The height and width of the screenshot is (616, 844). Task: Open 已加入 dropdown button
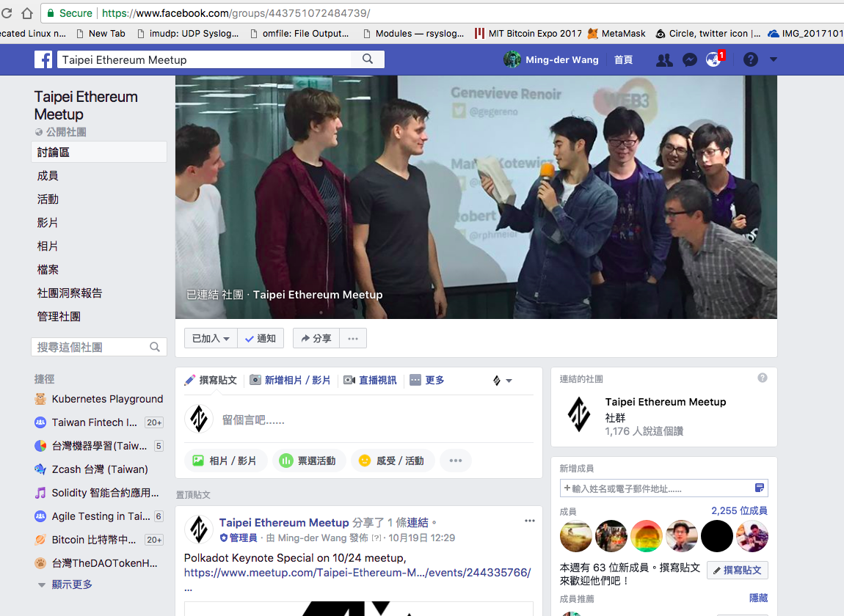[x=211, y=338]
